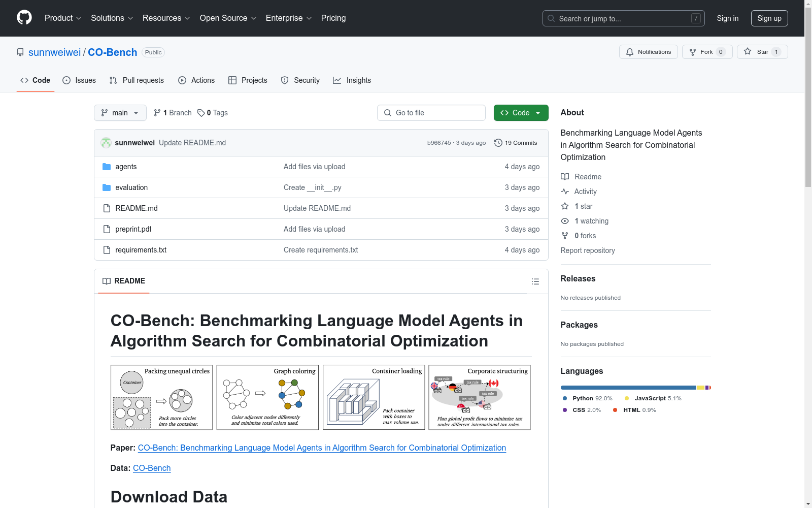This screenshot has height=508, width=812.
Task: Click the Graph coloring diagram
Action: [267, 397]
